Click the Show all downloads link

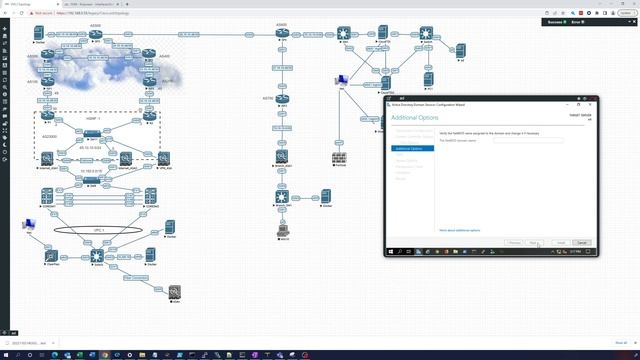tap(621, 343)
